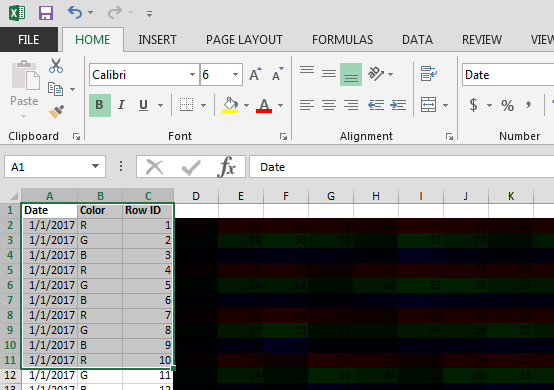
Task: Click the Excel application icon
Action: tap(17, 13)
